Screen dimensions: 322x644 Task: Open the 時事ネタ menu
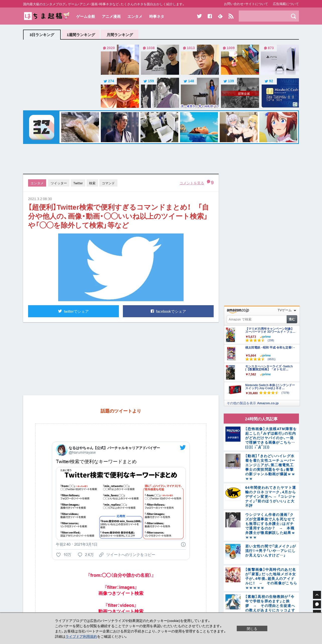[157, 16]
